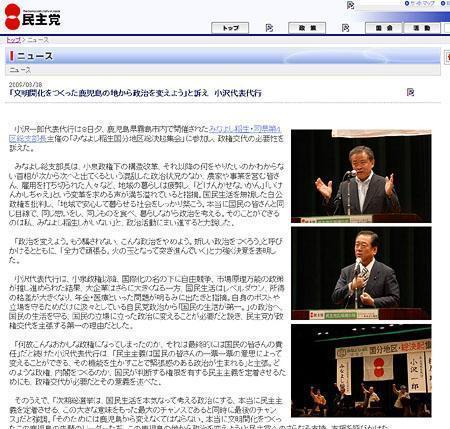Open photo of rally stage with banners
Viewport: 450px width, 429px height.
pyautogui.click(x=361, y=370)
